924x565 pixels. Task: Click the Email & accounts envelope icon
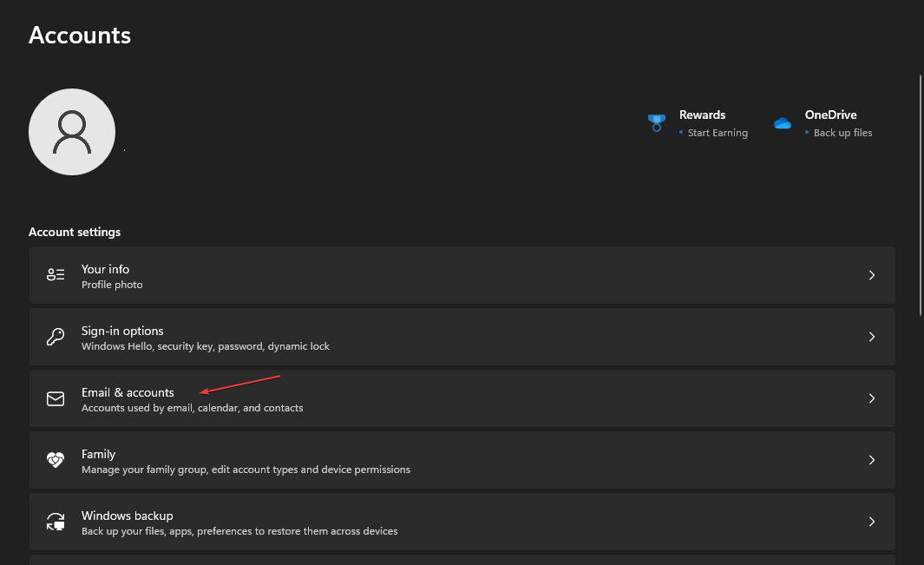56,398
